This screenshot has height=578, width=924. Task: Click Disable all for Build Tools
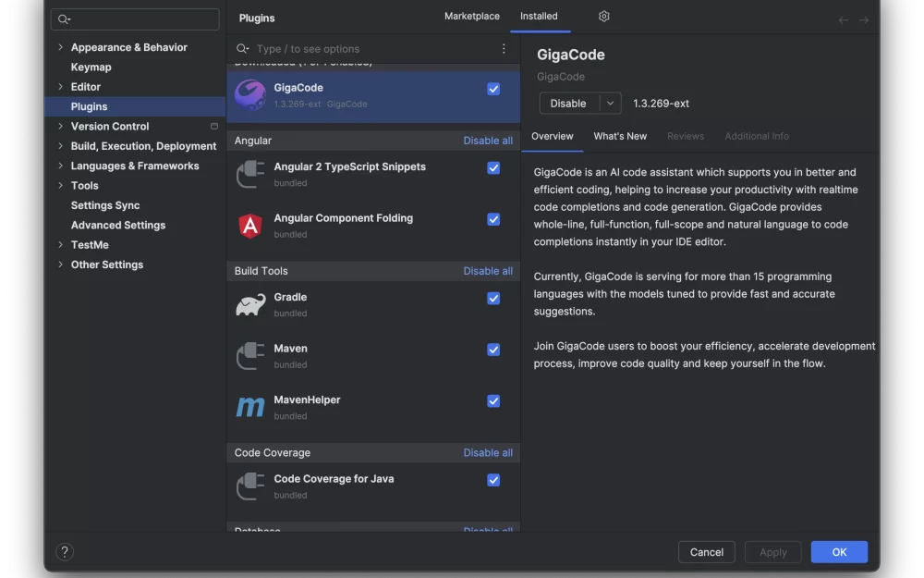(488, 271)
